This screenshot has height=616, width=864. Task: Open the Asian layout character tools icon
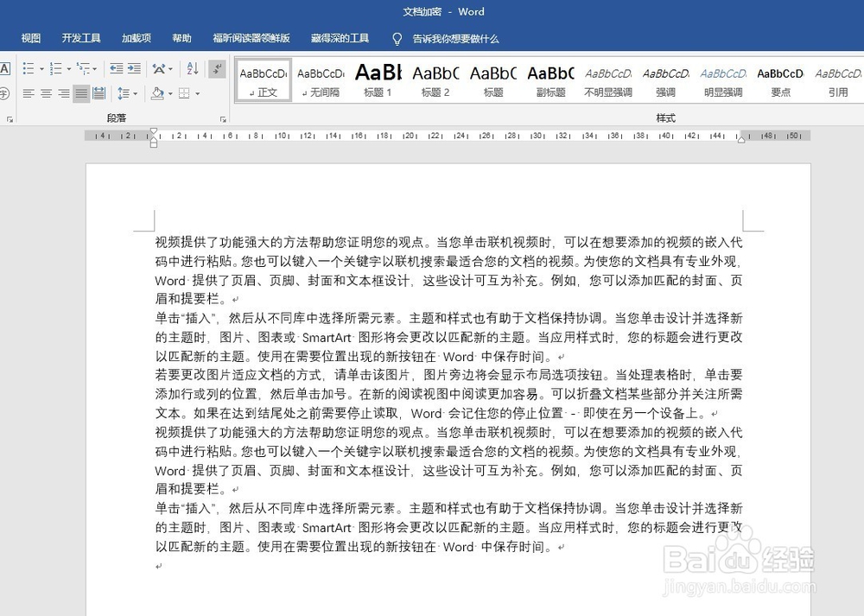[160, 68]
